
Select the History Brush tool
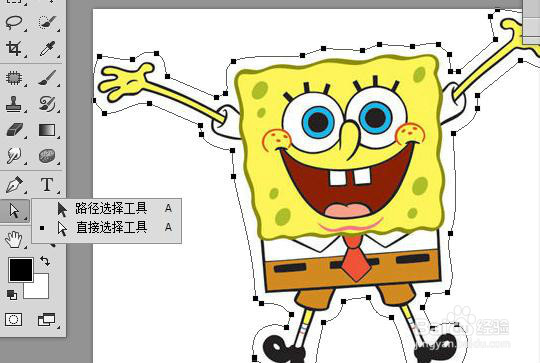47,104
